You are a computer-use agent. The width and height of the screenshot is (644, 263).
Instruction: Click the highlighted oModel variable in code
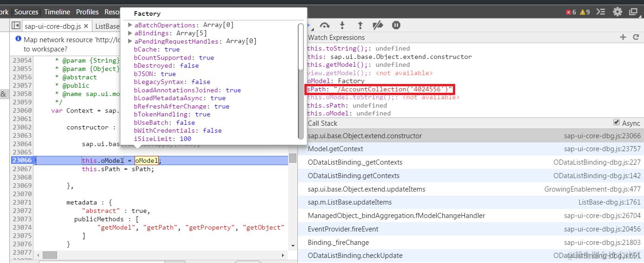(x=147, y=160)
